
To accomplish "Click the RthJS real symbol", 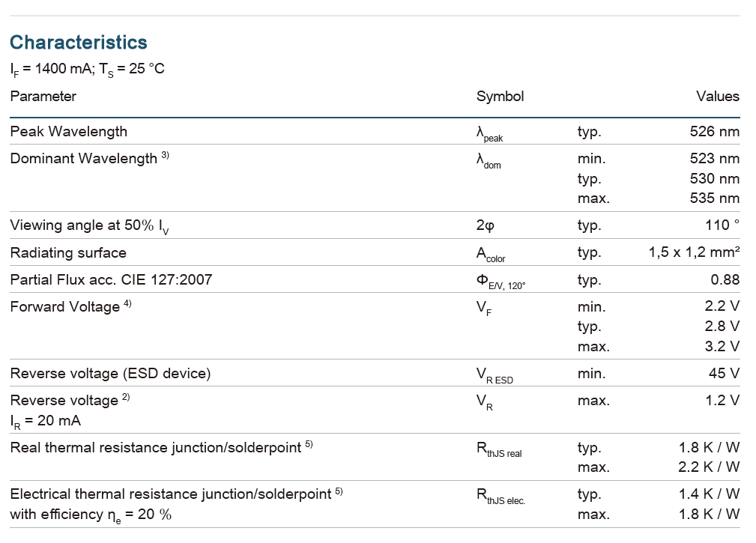I will 498,449.
